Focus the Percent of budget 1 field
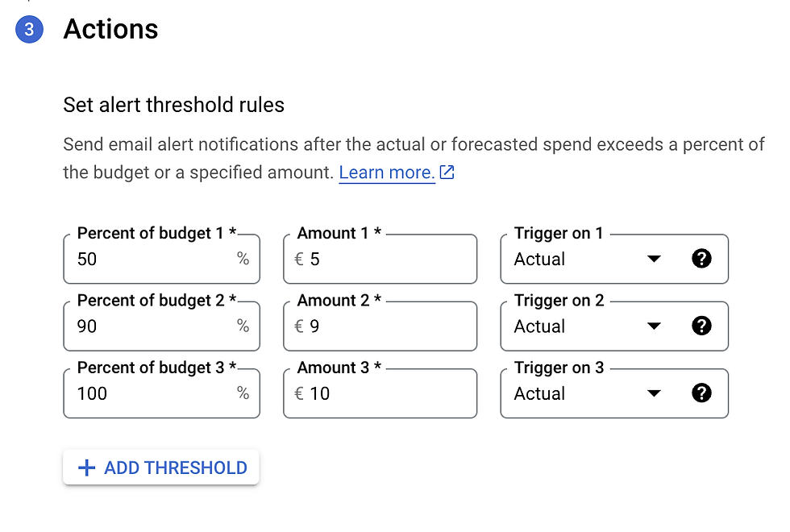This screenshot has height=532, width=790. tap(153, 260)
